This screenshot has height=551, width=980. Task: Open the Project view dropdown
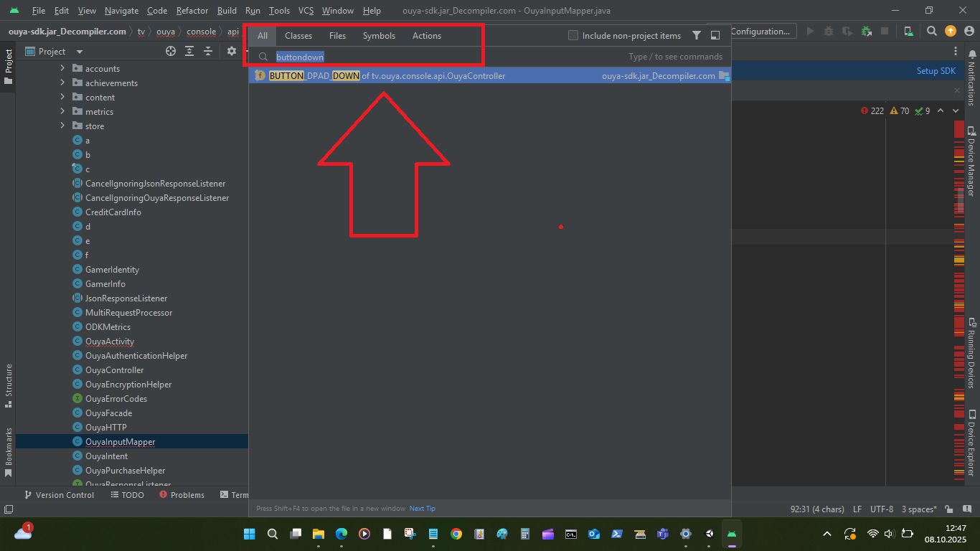point(79,52)
